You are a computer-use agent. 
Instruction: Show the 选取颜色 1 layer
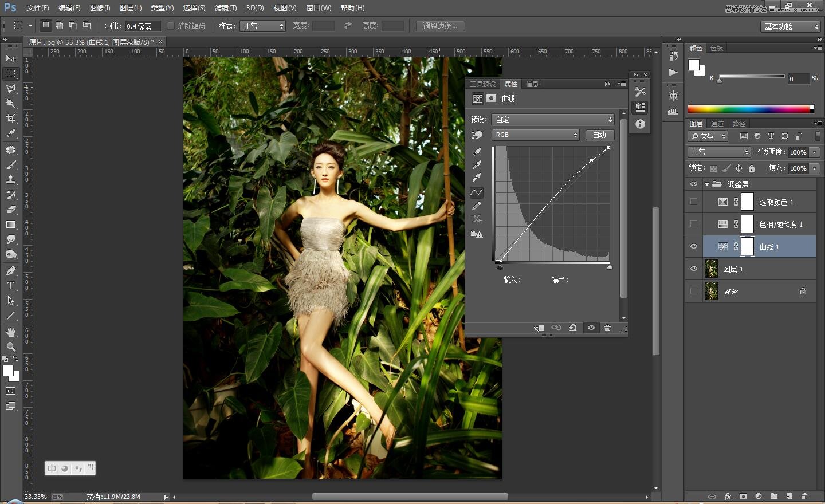pos(693,202)
